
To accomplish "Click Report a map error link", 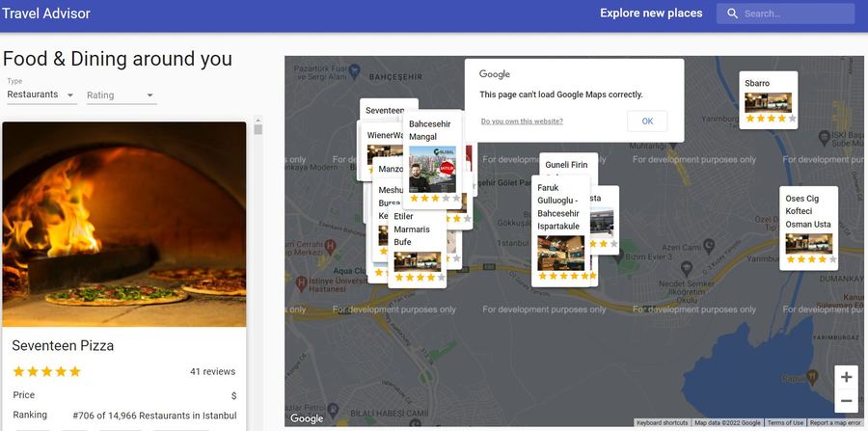I will pos(835,422).
